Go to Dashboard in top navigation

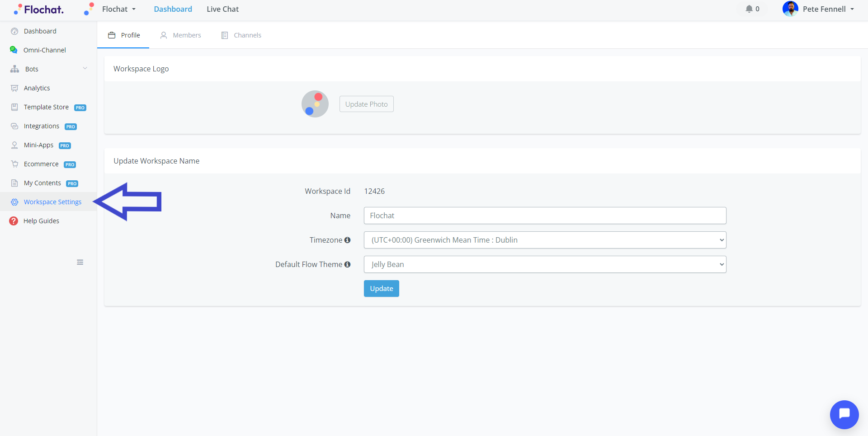click(173, 9)
